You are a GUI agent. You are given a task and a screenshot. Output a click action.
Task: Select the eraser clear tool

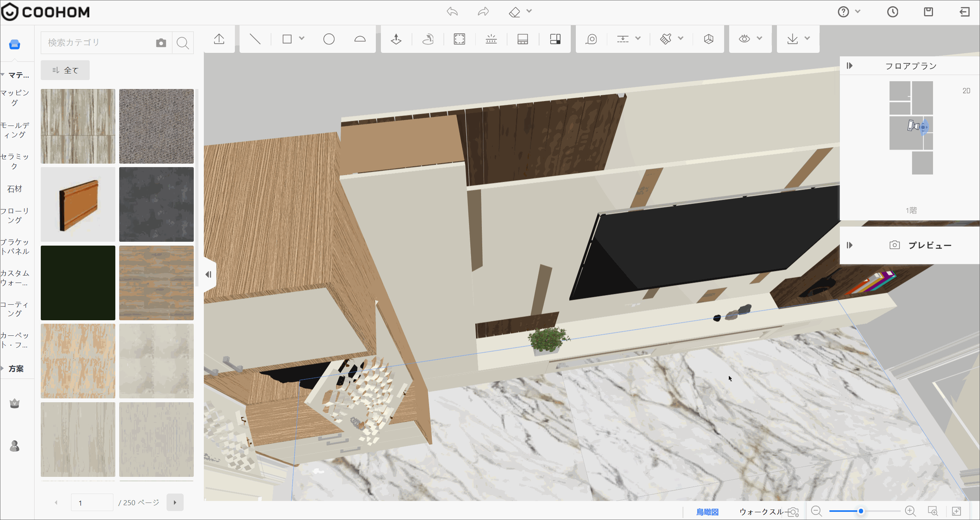(514, 12)
